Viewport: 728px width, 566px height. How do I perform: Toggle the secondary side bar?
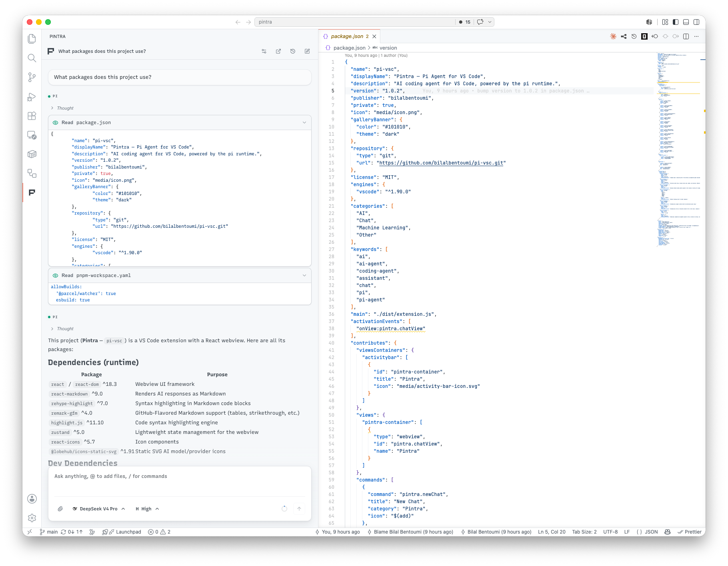pos(696,22)
